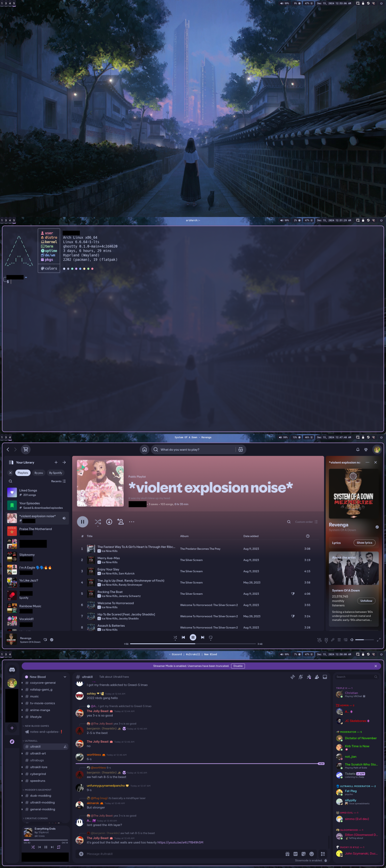Click the Spotify Home icon
This screenshot has width=386, height=868.
(145, 449)
